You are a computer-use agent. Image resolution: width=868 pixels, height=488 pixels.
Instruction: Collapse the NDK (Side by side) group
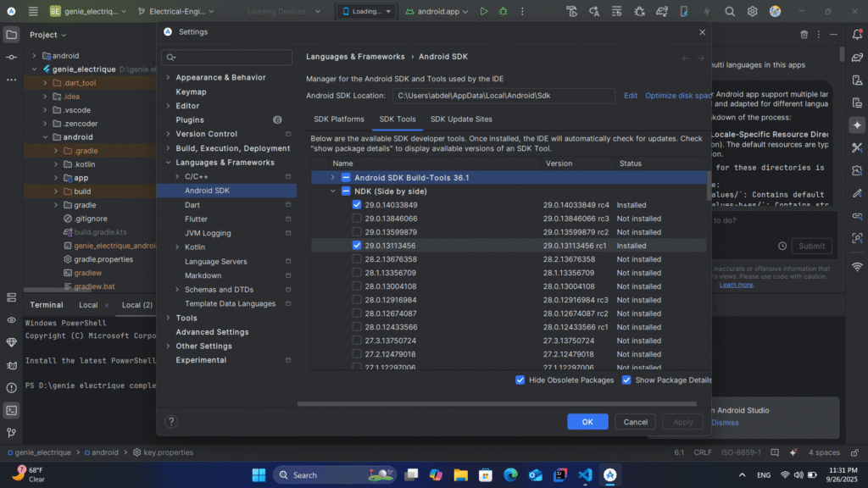(x=333, y=191)
